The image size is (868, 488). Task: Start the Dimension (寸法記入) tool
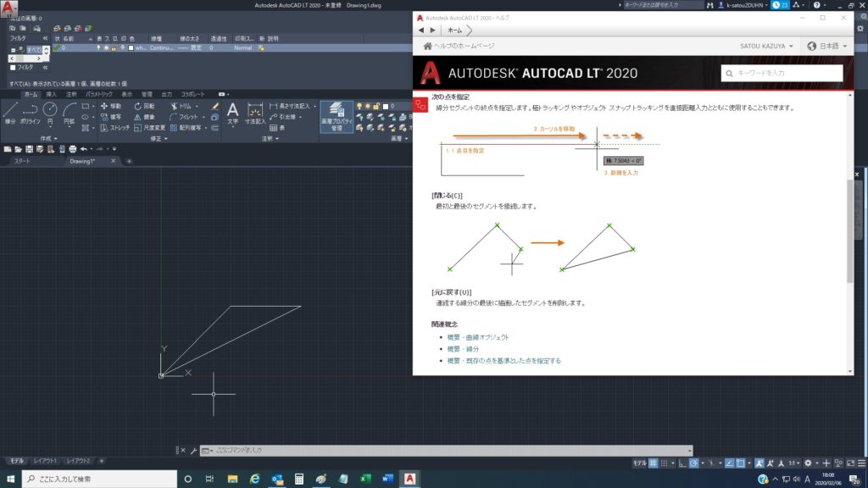pos(254,113)
